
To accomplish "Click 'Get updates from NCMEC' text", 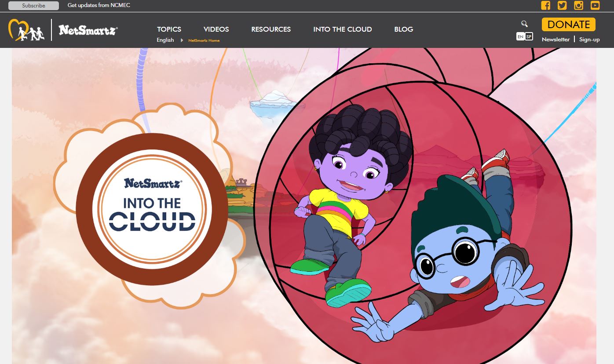I will tap(99, 5).
